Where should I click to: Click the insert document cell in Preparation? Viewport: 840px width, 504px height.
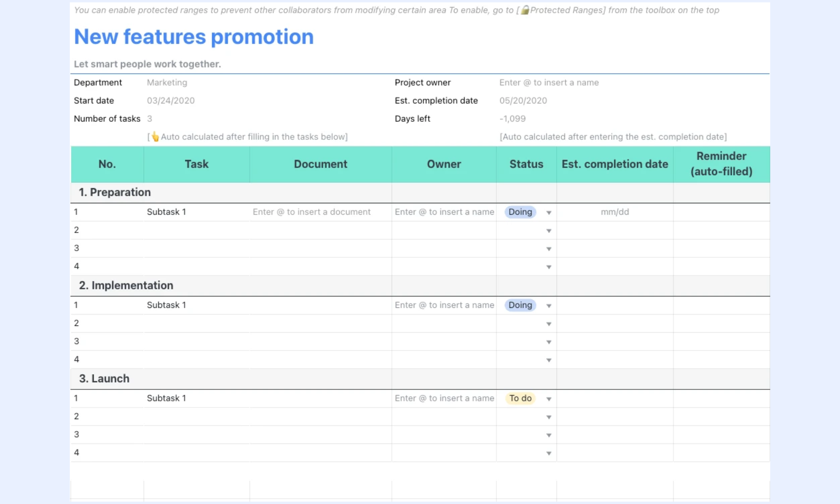pyautogui.click(x=320, y=212)
